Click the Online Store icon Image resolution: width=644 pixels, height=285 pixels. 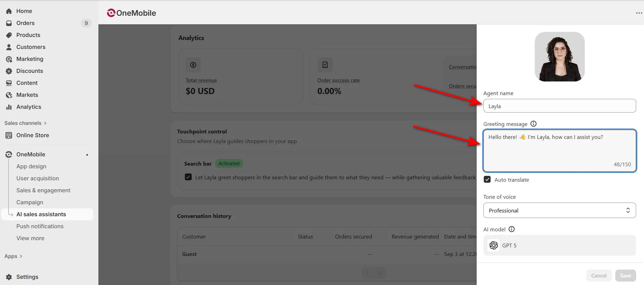(x=9, y=135)
